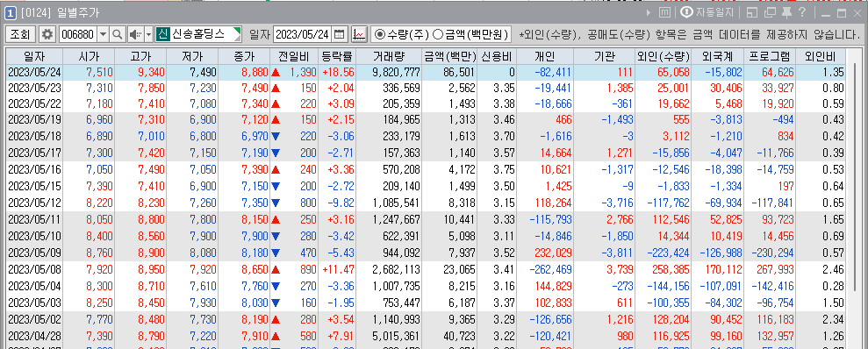This screenshot has width=868, height=349.
Task: Click the high price cell 9,340
Action: (x=141, y=73)
